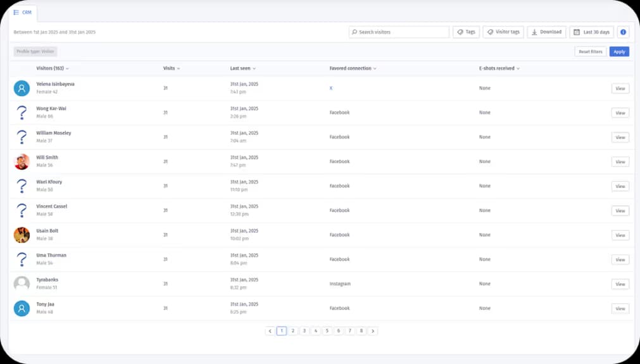Image resolution: width=640 pixels, height=364 pixels.
Task: Click Tony Jaa's blue avatar icon
Action: click(22, 308)
